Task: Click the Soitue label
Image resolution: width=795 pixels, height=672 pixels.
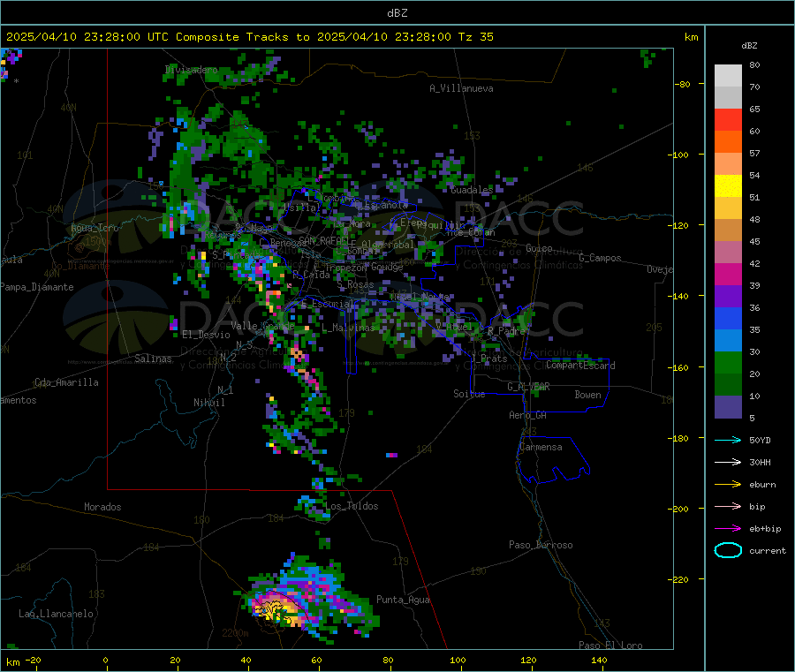Action: 469,394
